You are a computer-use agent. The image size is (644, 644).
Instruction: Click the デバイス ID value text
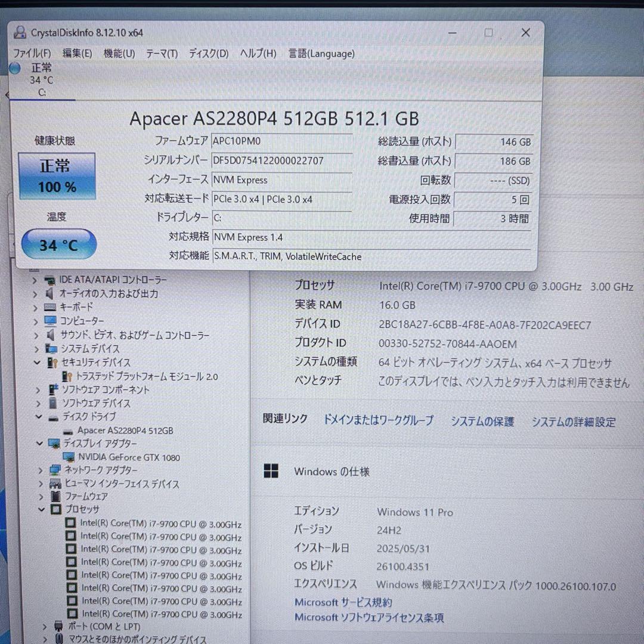pyautogui.click(x=485, y=326)
